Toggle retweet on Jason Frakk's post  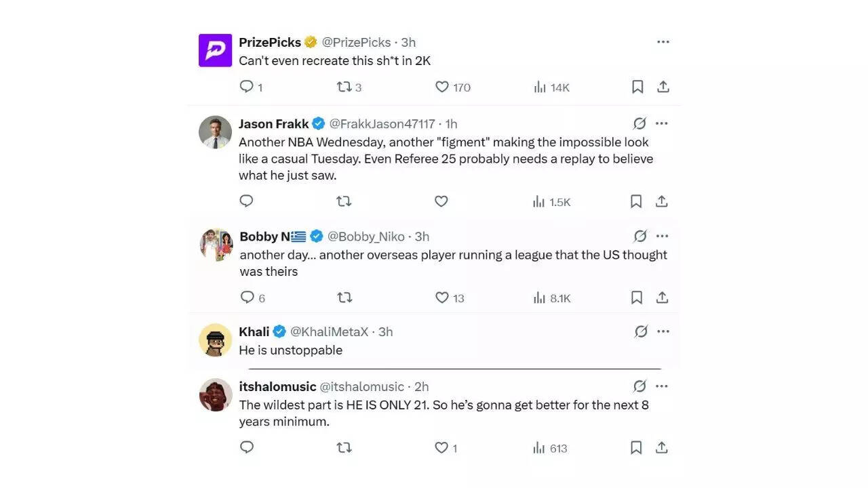(344, 201)
